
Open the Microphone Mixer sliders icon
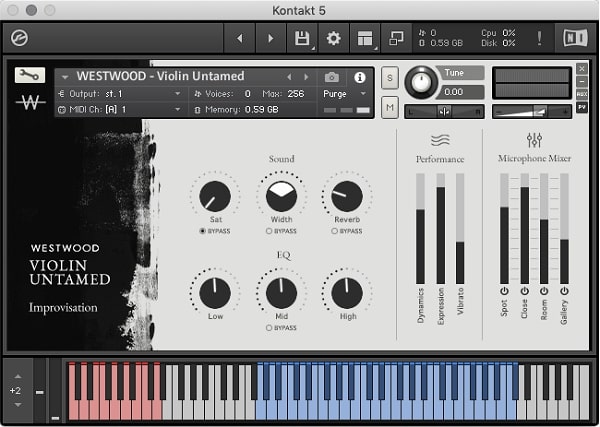point(534,140)
